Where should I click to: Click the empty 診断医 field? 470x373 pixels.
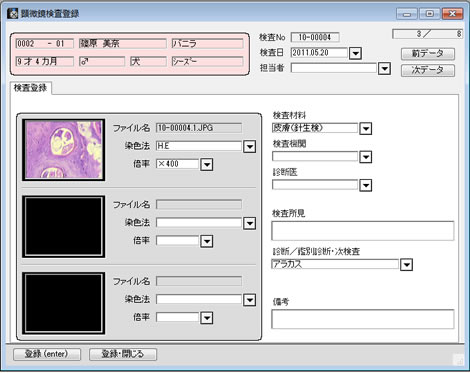click(315, 185)
